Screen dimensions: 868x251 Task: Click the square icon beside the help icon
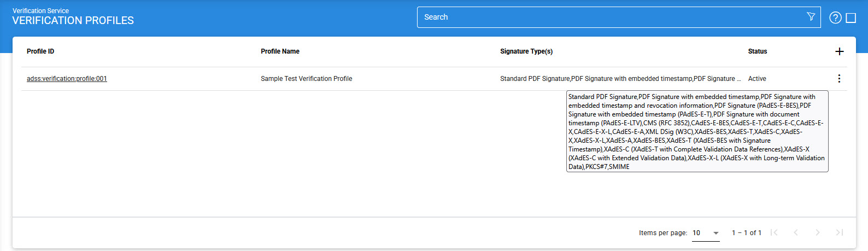(x=851, y=18)
